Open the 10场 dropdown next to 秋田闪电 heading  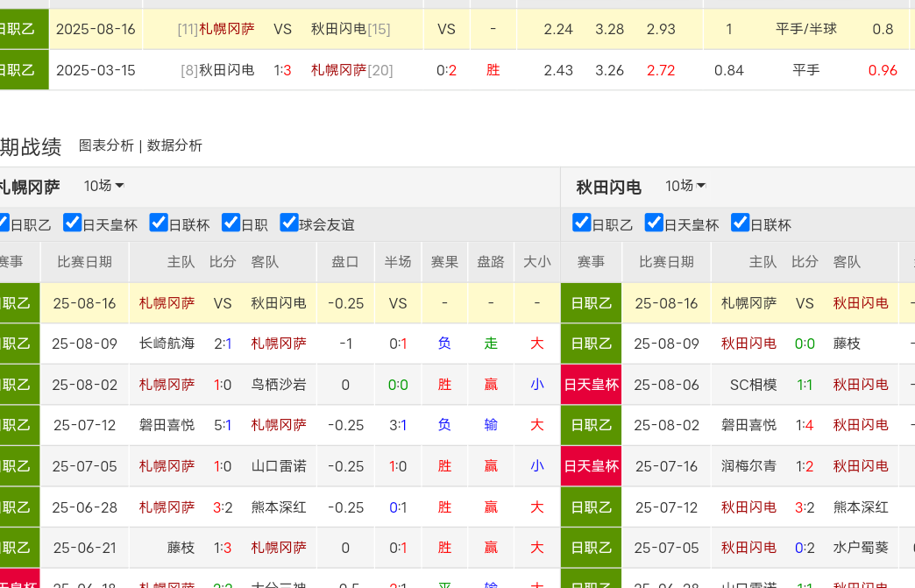coord(685,186)
